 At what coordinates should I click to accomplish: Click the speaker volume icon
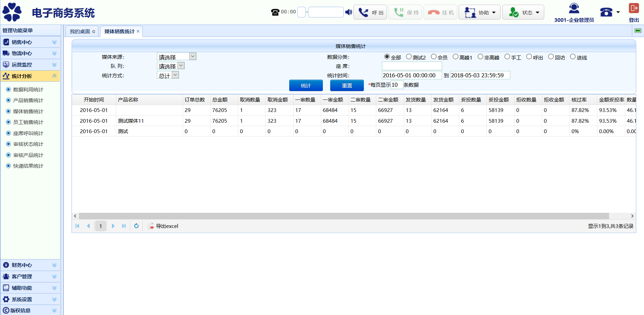[349, 12]
